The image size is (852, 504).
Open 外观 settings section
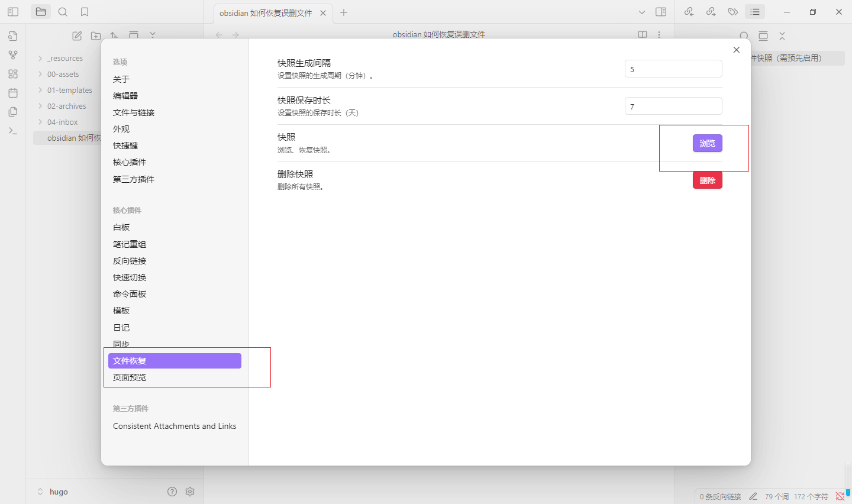click(175, 129)
